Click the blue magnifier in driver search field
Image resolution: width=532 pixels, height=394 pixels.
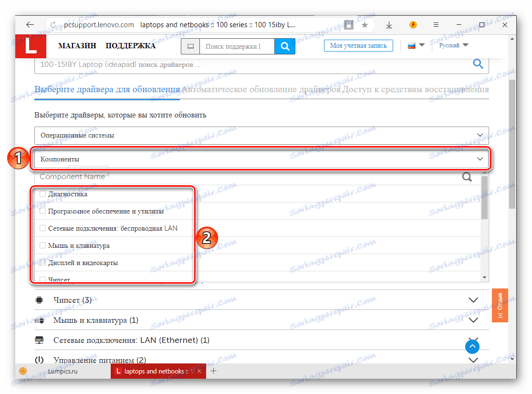click(478, 64)
